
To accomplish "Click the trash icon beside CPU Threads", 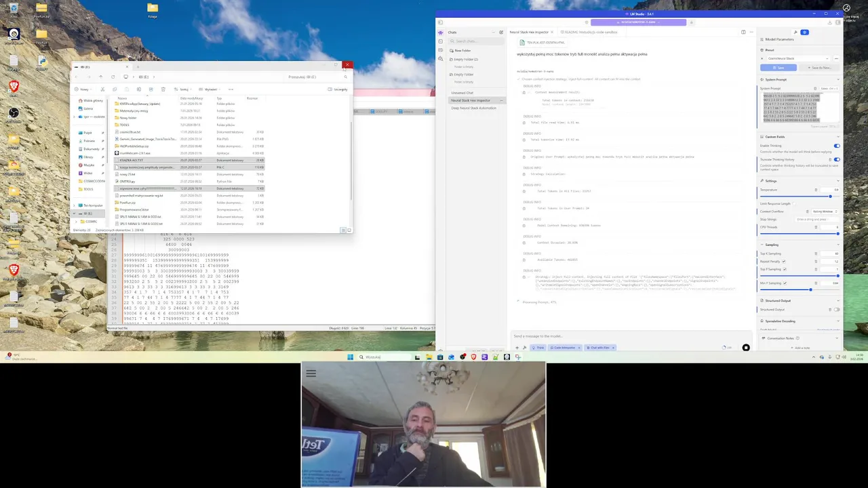I will coord(816,227).
